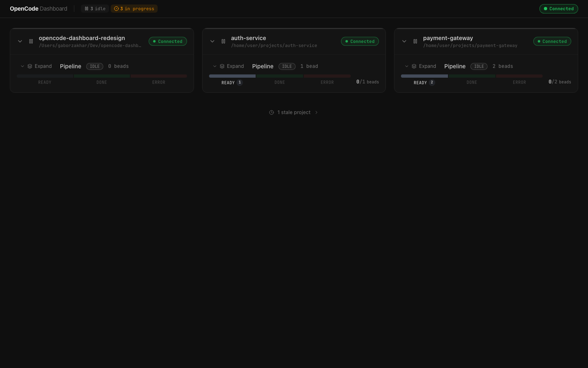Toggle pipeline chevron in opencode-dashboard-redesign card
This screenshot has height=368, width=588.
pyautogui.click(x=22, y=66)
